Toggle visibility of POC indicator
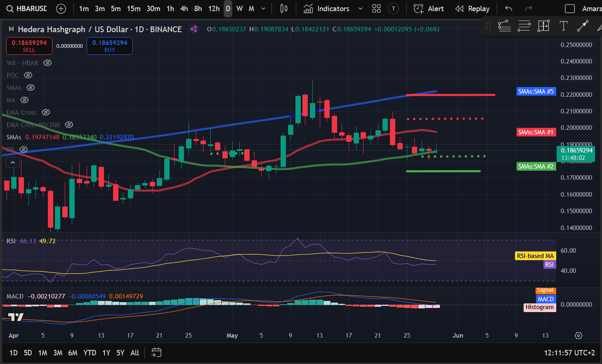602x364 pixels. [28, 75]
